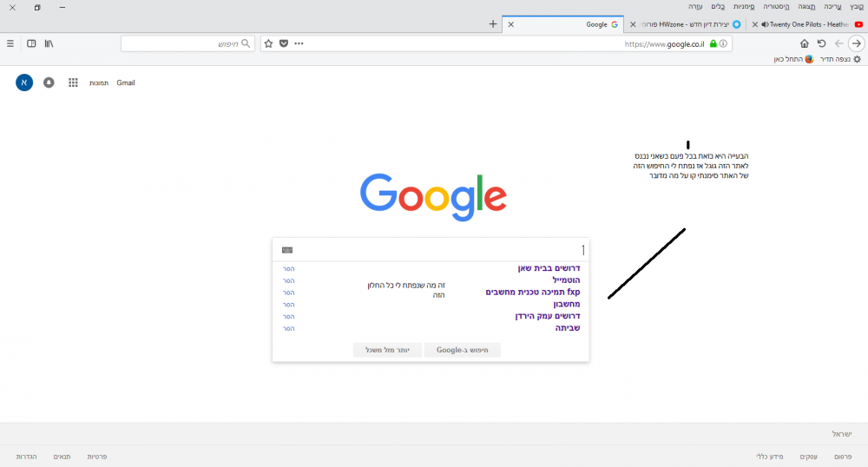Open the פרסום footer link
This screenshot has height=467, width=868.
(x=843, y=457)
